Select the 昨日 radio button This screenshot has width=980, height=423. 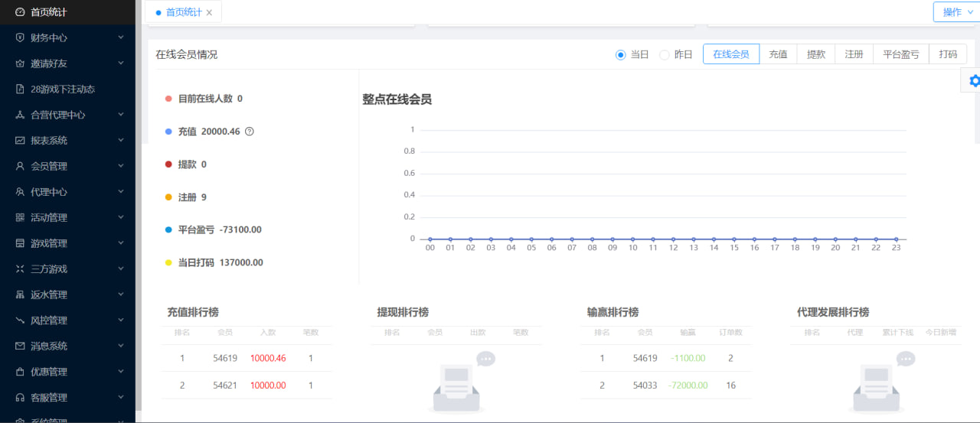pyautogui.click(x=665, y=55)
